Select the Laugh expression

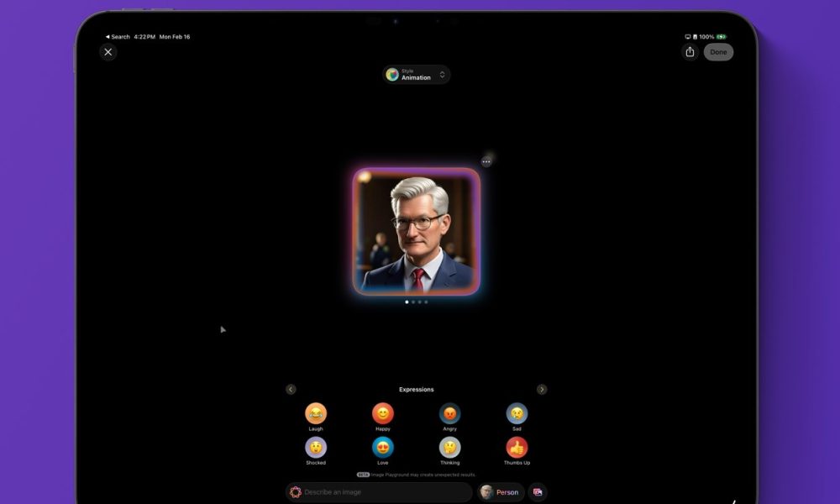[x=316, y=413]
